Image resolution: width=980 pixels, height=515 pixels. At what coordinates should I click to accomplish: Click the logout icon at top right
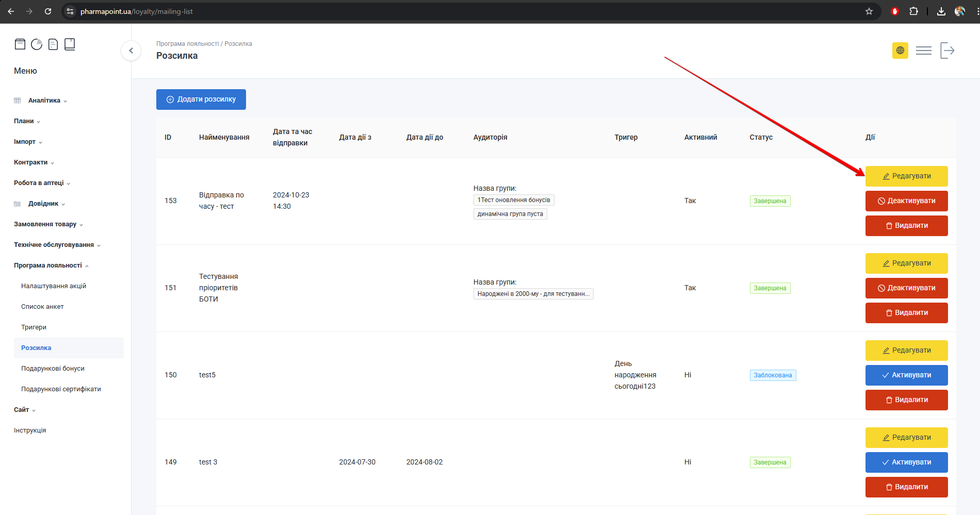coord(948,51)
